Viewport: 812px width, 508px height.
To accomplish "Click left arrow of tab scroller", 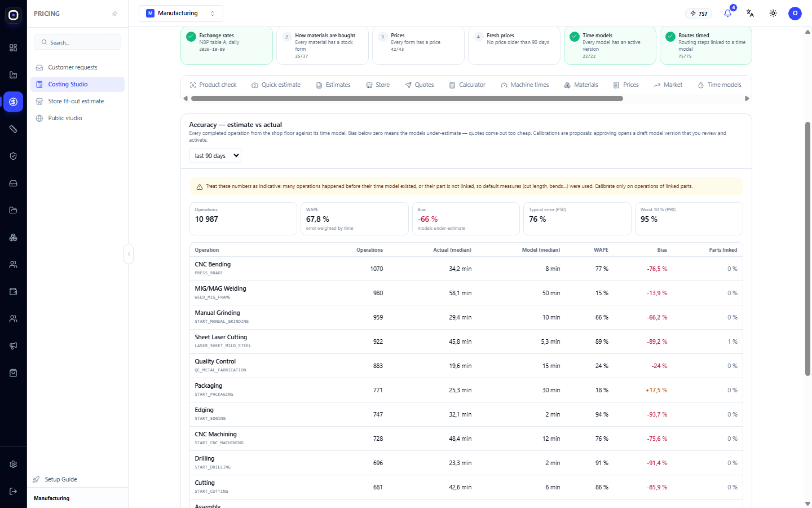I will 186,98.
